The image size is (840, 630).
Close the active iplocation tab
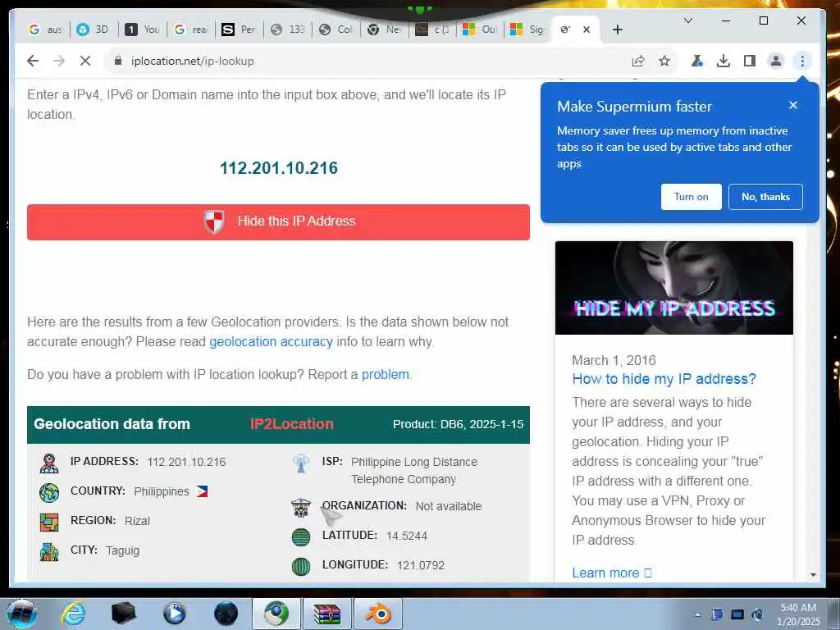pos(587,30)
